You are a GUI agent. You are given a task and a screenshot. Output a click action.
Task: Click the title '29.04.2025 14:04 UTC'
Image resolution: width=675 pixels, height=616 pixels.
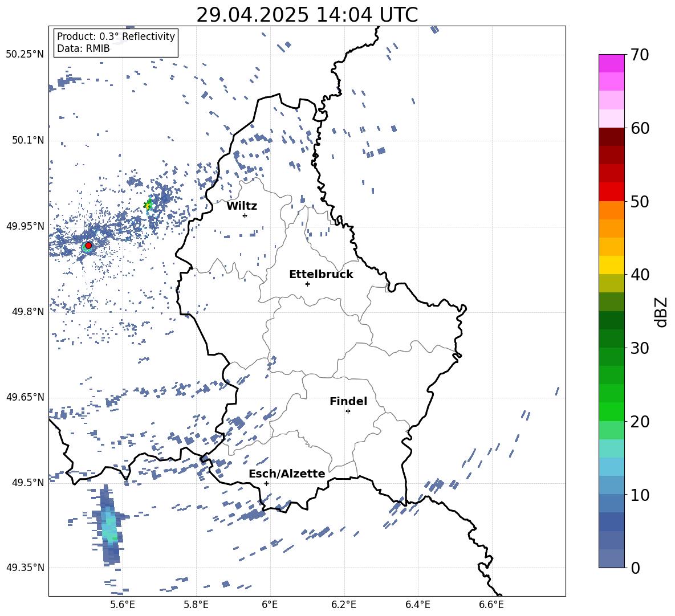pos(307,15)
